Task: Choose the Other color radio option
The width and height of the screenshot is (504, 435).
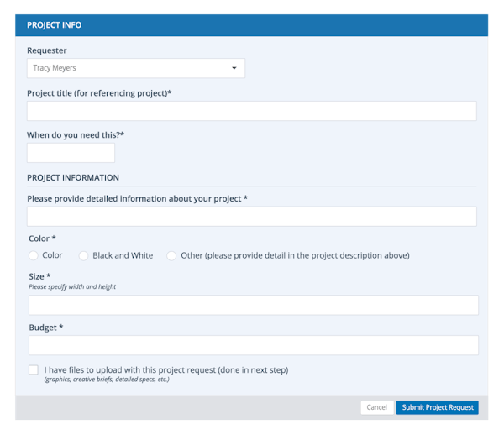Action: [x=171, y=255]
